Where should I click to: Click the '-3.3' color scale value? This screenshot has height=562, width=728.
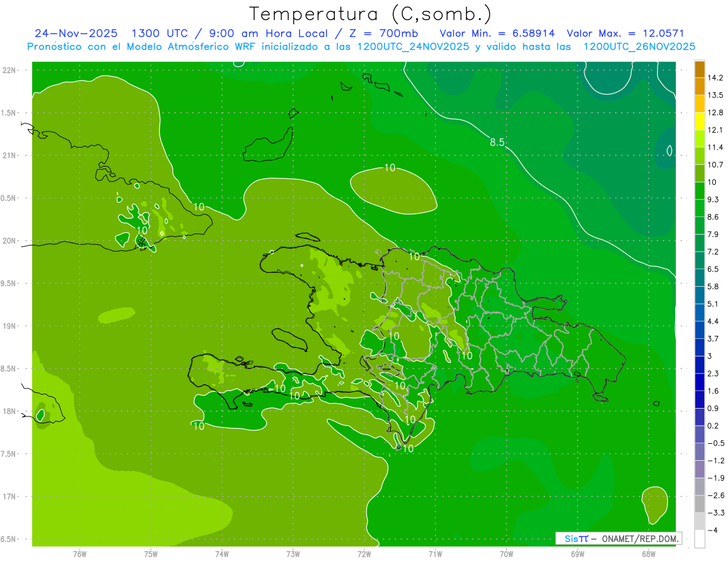pos(715,513)
